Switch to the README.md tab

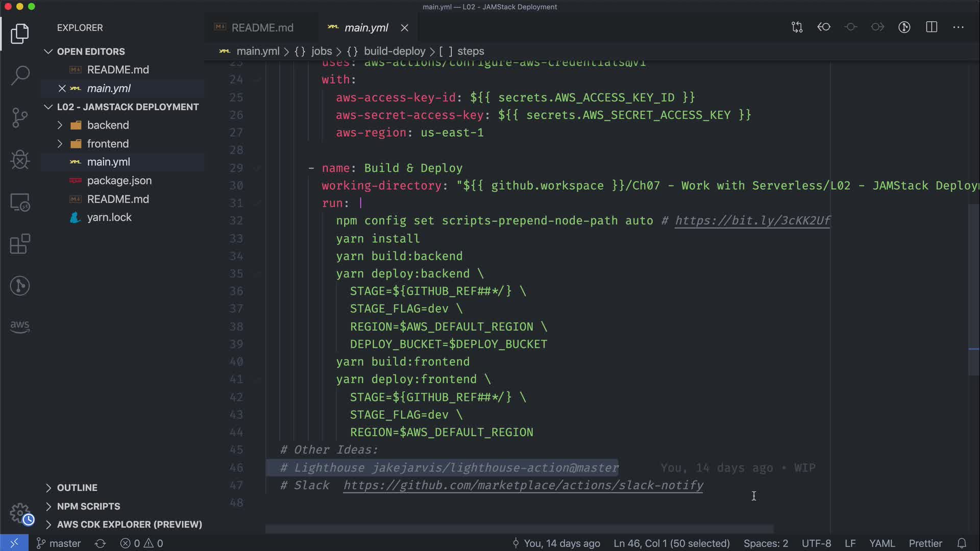click(x=262, y=28)
